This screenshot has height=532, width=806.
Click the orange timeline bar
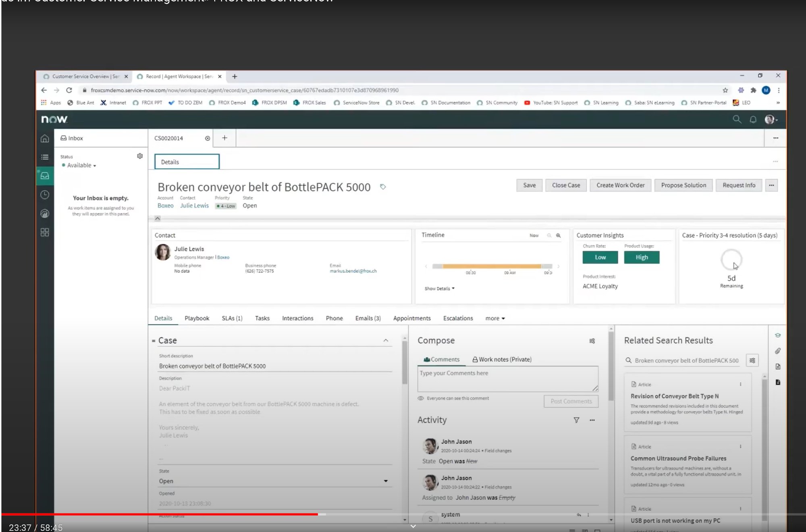pos(492,266)
